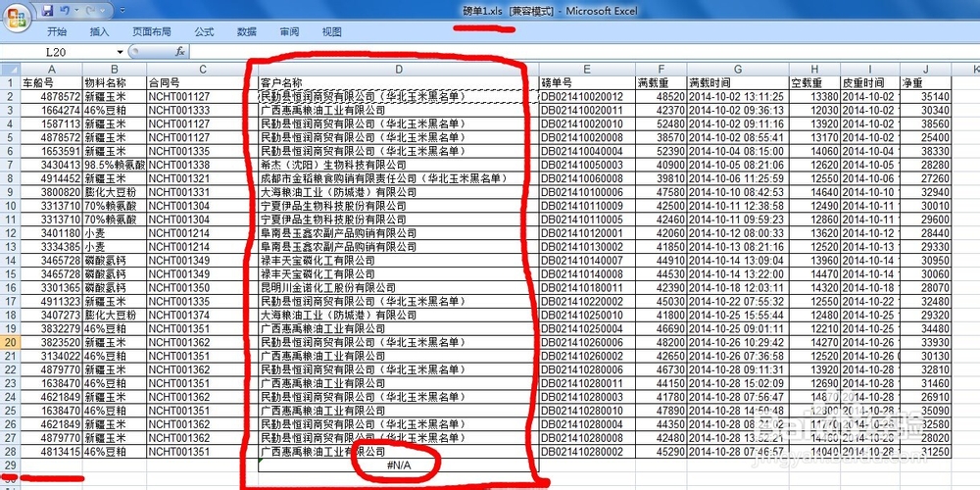980x490 pixels.
Task: Open the 插入 ribbon tab
Action: click(x=99, y=32)
